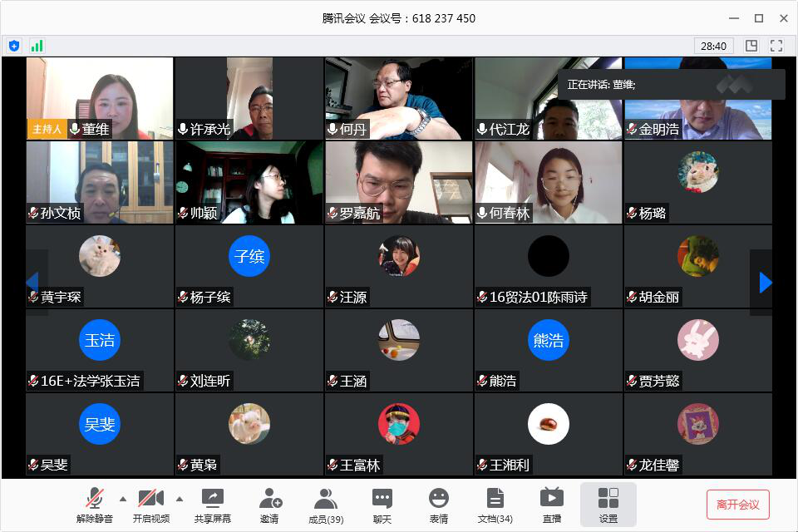Click the Leave Meeting (离开会议) button
The image size is (798, 532).
click(x=737, y=505)
